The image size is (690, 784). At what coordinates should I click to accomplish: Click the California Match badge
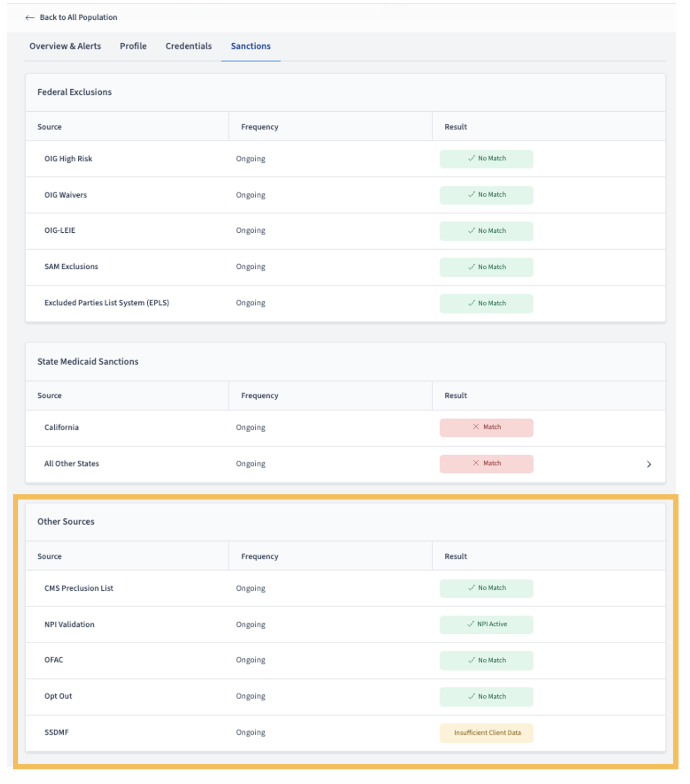(486, 427)
